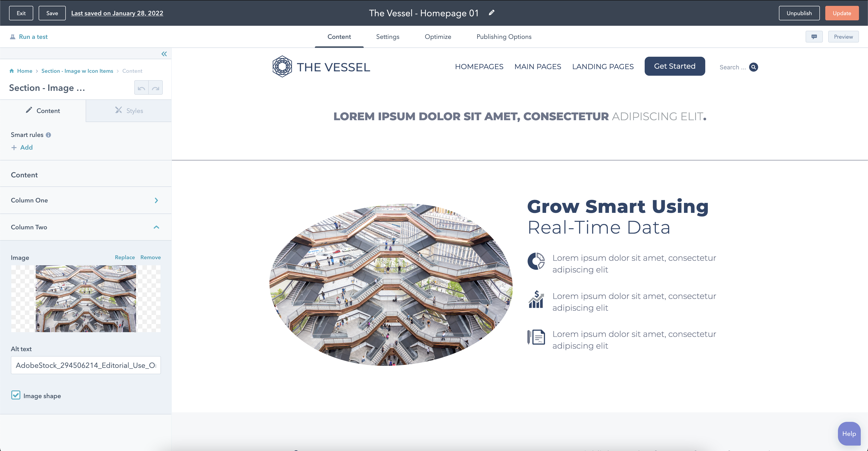The height and width of the screenshot is (451, 868).
Task: Click the pencil icon to edit page title
Action: (492, 13)
